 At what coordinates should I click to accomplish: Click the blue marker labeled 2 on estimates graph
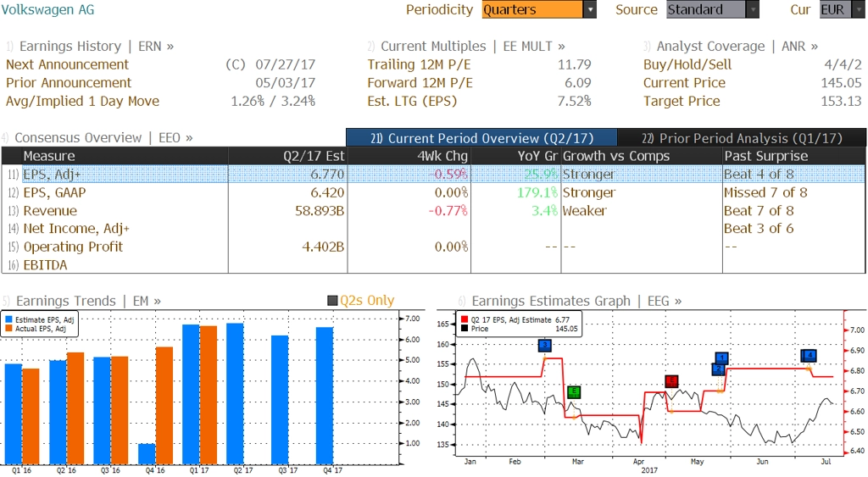[x=718, y=369]
